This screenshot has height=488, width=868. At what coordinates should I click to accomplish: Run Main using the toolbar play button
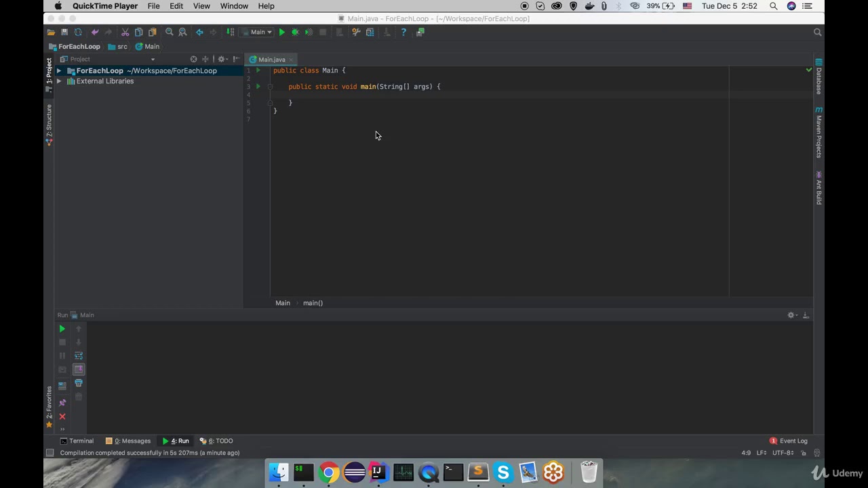[282, 32]
